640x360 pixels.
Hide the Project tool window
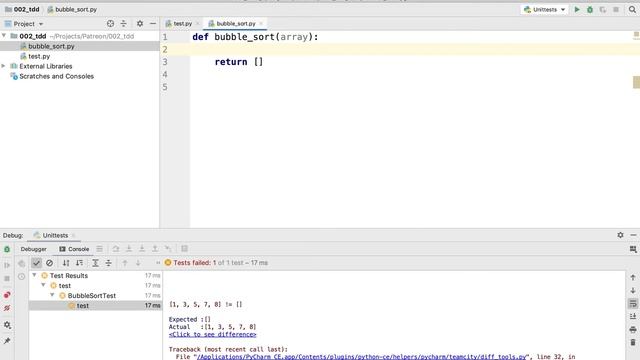point(153,24)
